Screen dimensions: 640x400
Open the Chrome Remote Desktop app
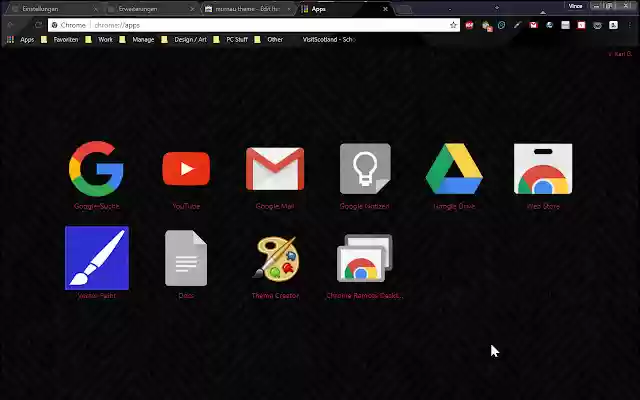click(x=365, y=258)
